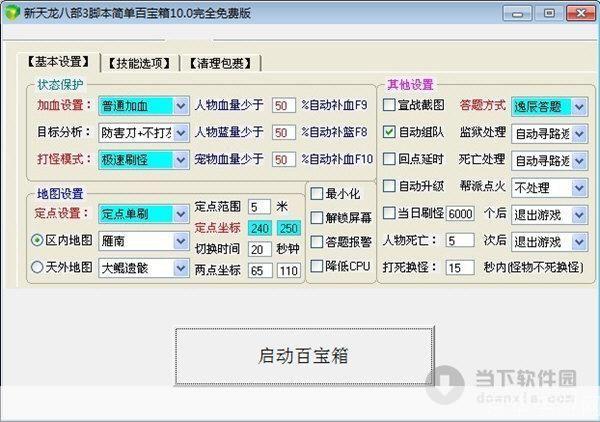
Task: Minimize the 百宝箱 window
Action: tap(517, 13)
